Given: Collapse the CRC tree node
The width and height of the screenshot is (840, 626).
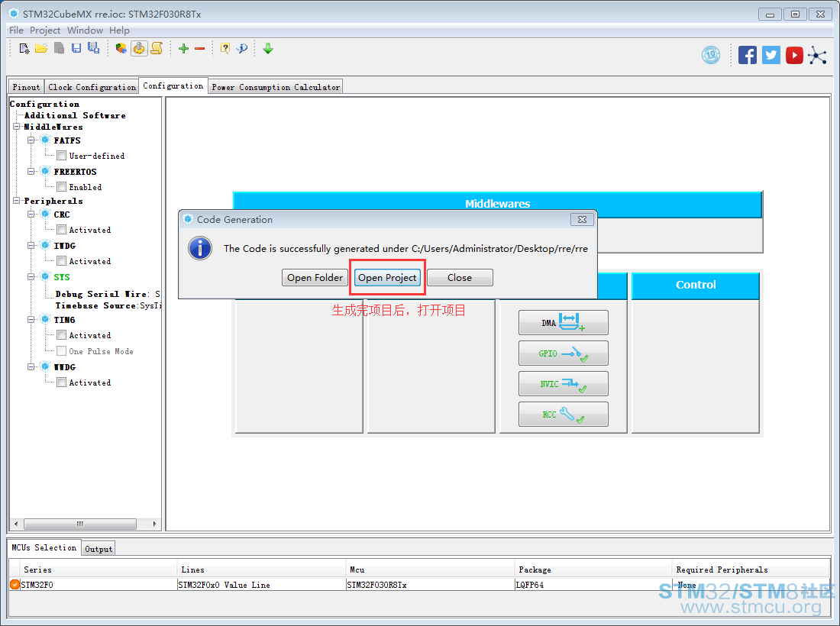Looking at the screenshot, I should click(31, 215).
